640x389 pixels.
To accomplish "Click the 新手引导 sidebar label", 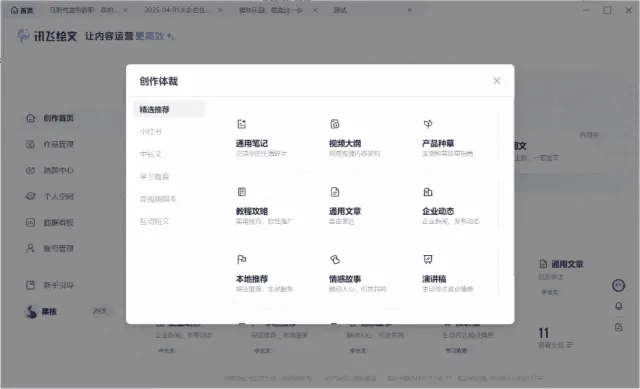I will (58, 285).
